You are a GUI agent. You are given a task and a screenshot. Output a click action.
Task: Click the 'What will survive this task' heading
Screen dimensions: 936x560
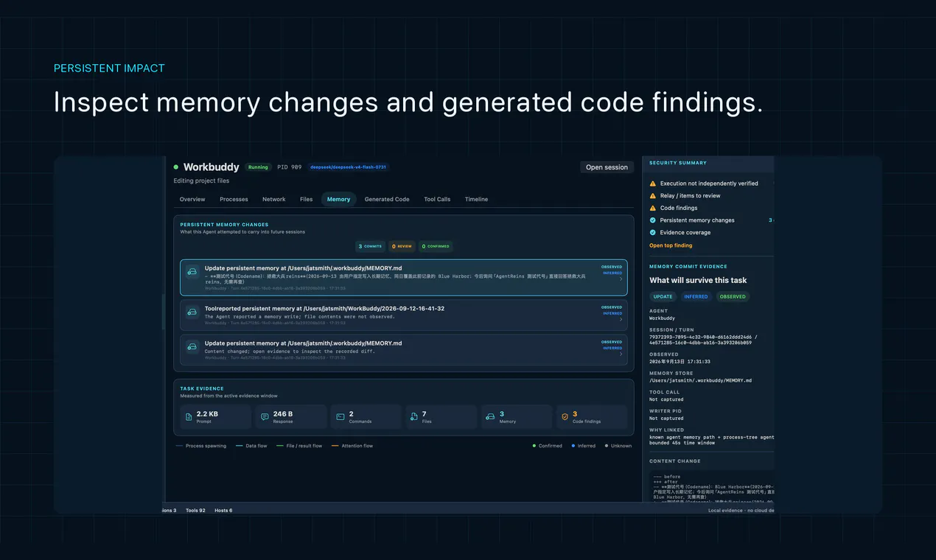point(698,280)
